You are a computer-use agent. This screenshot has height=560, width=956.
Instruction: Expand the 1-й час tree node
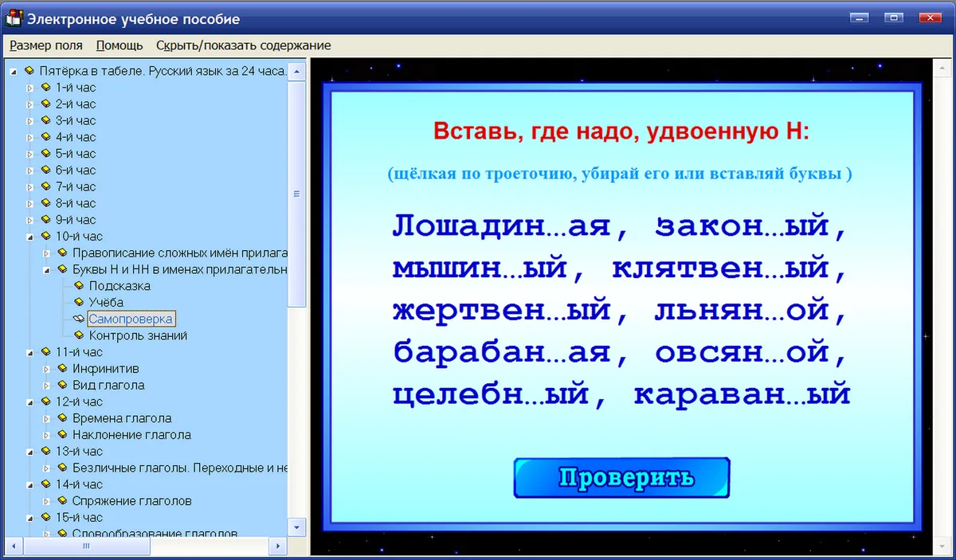click(x=30, y=88)
